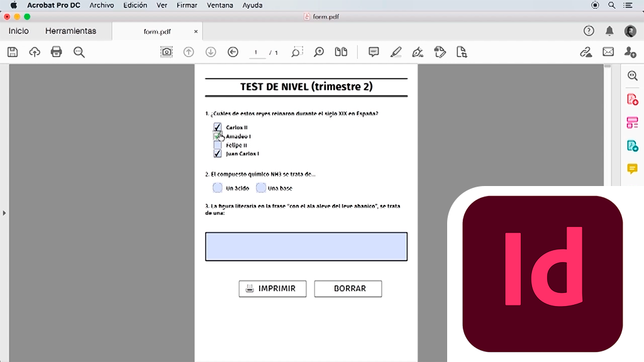The width and height of the screenshot is (644, 362).
Task: Add a comment with speech bubble icon
Action: 374,52
